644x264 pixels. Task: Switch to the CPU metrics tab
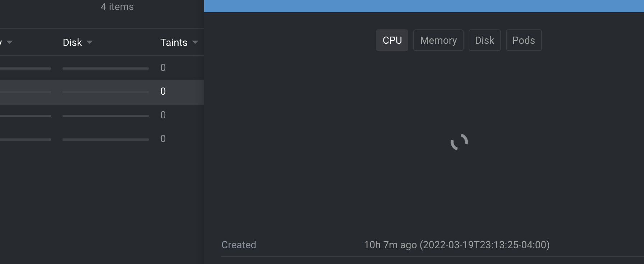[392, 40]
